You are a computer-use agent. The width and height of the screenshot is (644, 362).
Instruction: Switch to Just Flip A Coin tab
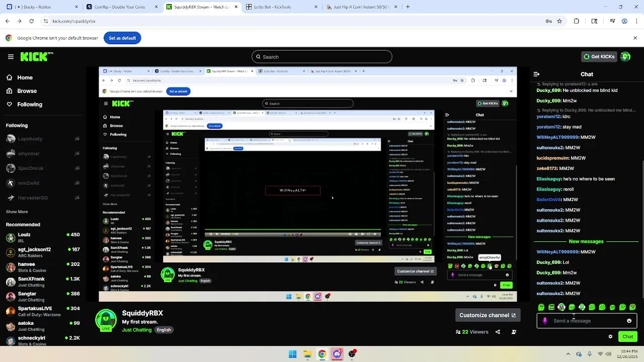point(361,7)
